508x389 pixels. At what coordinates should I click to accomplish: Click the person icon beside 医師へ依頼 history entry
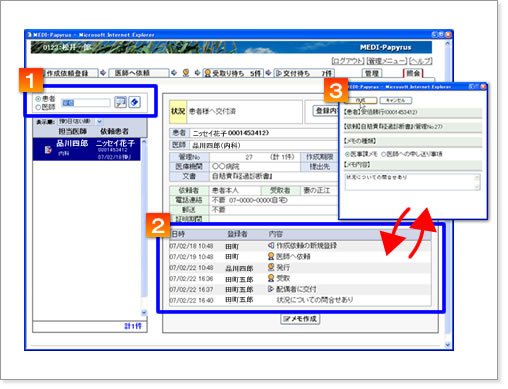[271, 256]
